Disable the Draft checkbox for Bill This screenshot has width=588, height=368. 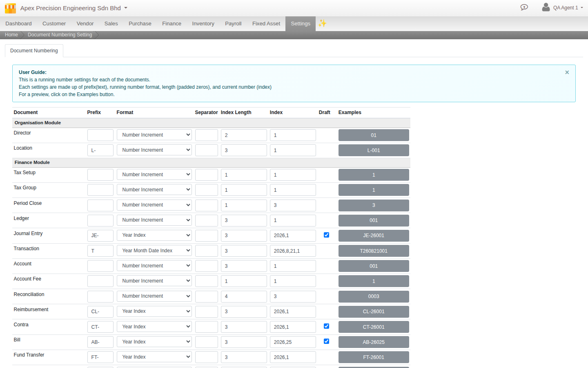(x=326, y=341)
